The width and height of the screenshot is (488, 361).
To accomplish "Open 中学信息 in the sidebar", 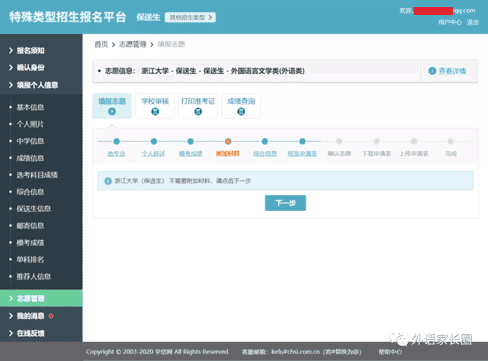I will pyautogui.click(x=30, y=141).
